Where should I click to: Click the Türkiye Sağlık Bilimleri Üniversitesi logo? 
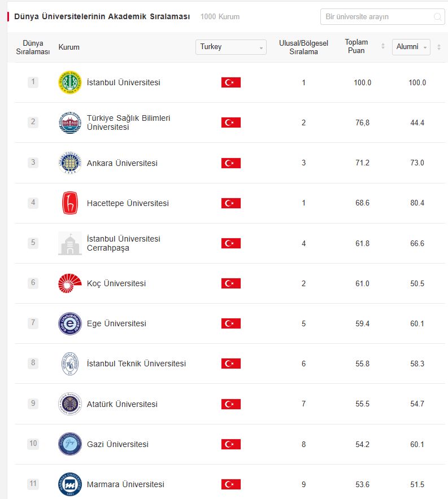point(70,122)
